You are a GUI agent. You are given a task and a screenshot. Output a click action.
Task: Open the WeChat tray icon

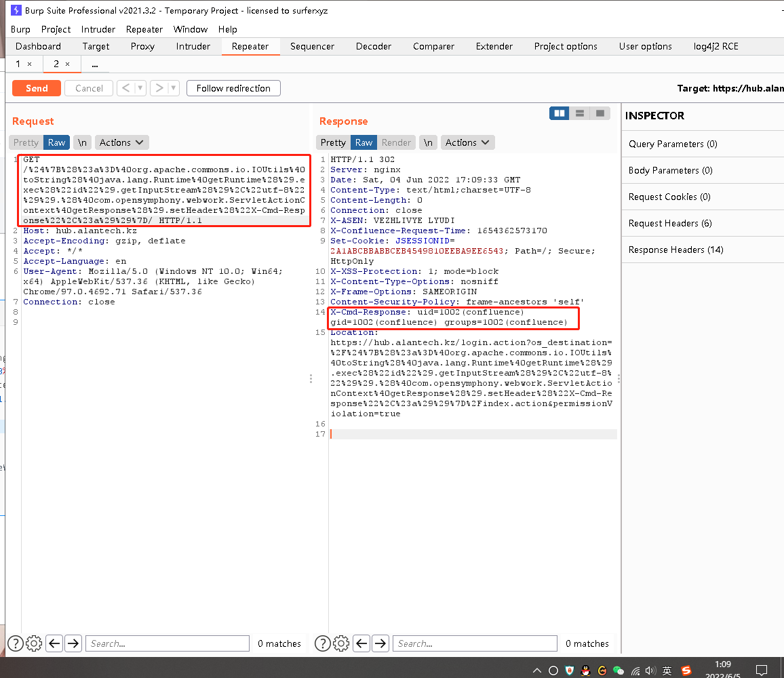tap(619, 671)
